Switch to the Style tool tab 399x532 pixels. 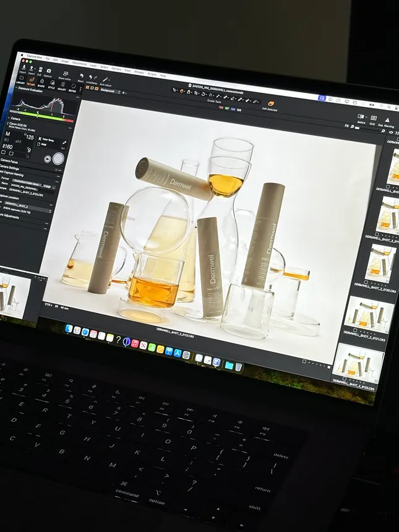(52, 84)
